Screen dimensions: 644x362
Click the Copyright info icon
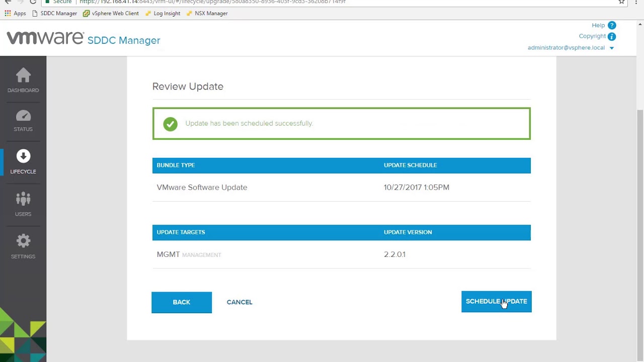click(x=611, y=36)
